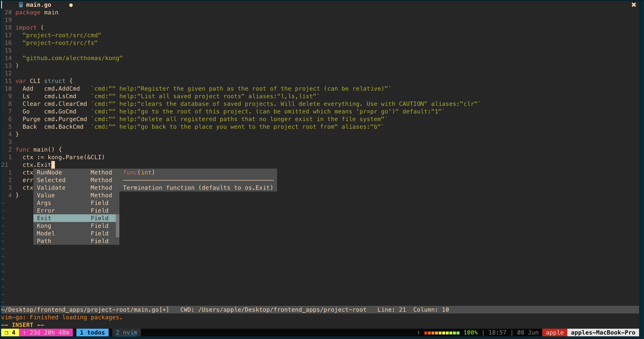Click the uptime arrow in tmux status
Screen dimensions: 644x339
pyautogui.click(x=24, y=333)
